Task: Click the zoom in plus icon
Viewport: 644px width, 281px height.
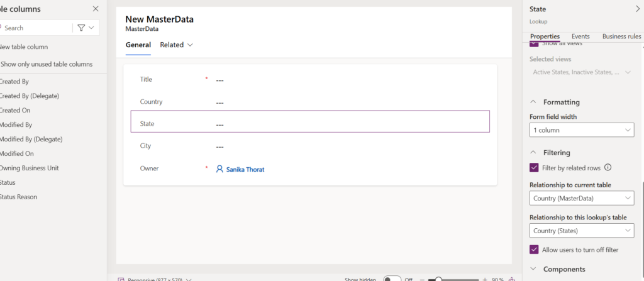Action: (485, 278)
